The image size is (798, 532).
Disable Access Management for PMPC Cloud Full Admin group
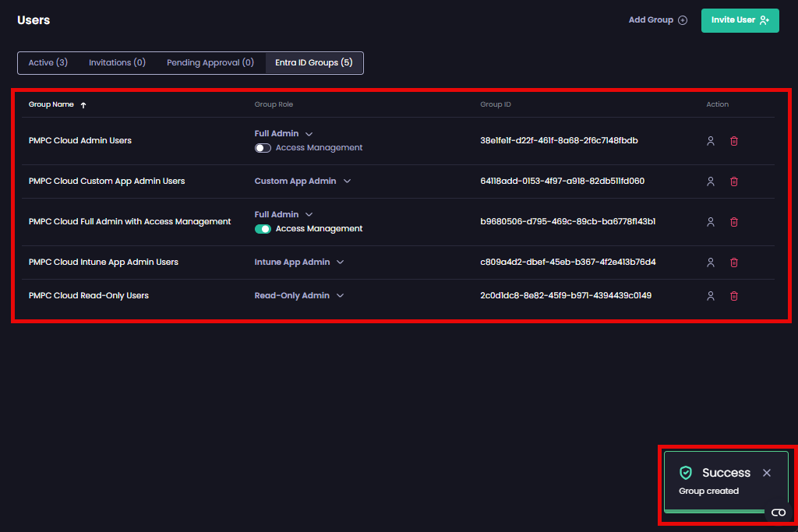pyautogui.click(x=263, y=228)
